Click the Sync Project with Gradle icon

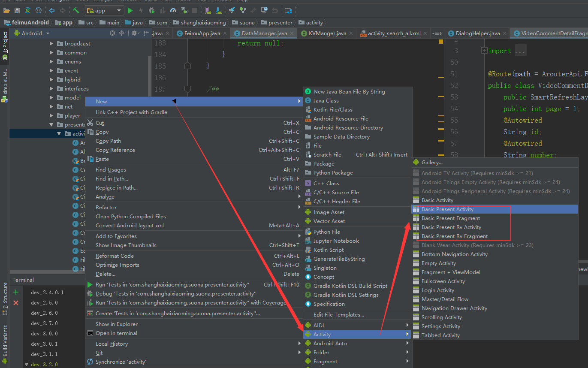click(x=27, y=10)
